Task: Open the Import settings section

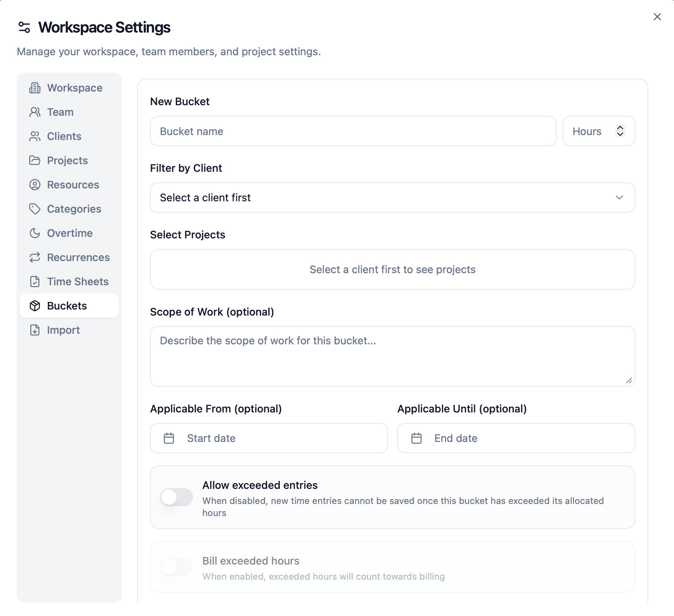Action: pos(69,330)
